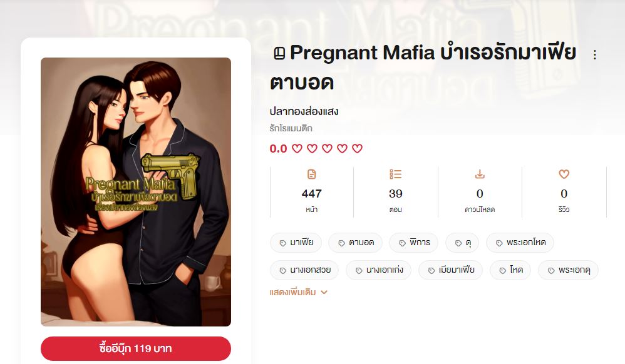Select the ตาบอด tag
Viewport: 625px width, 364px height.
click(x=356, y=243)
